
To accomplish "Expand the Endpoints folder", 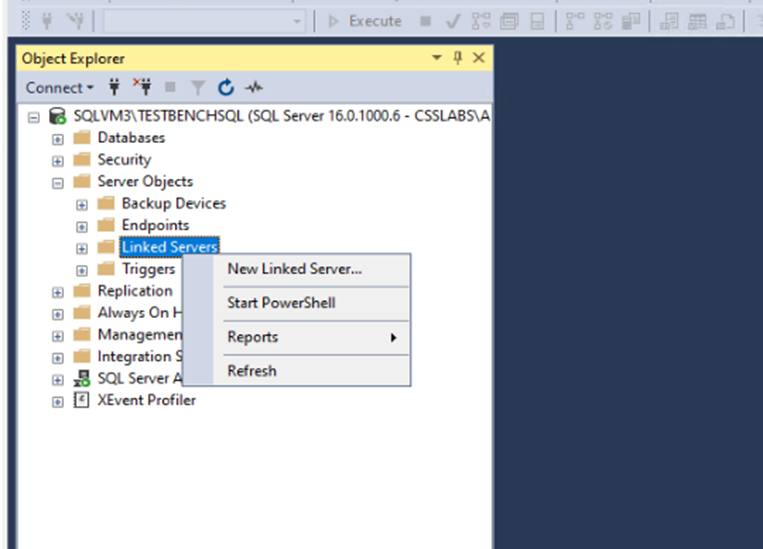I will [82, 227].
